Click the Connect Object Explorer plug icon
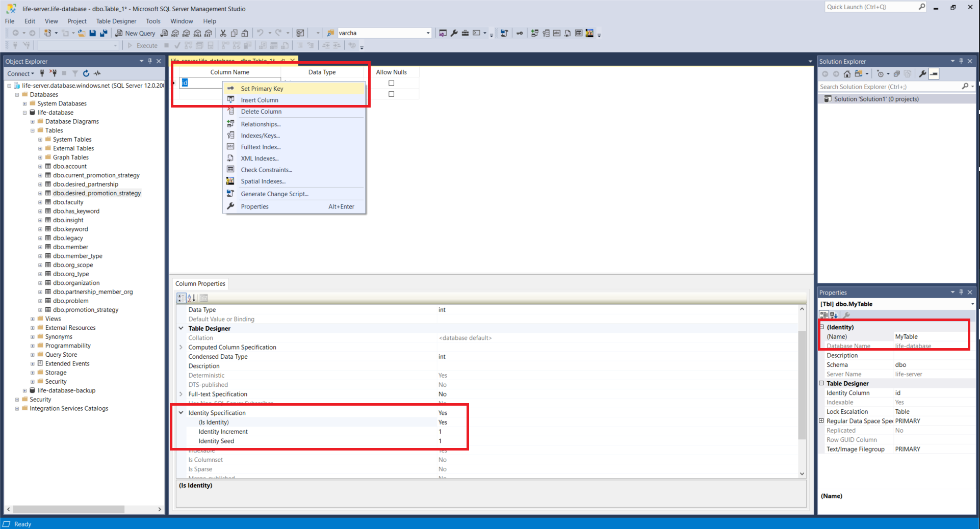 coord(42,73)
